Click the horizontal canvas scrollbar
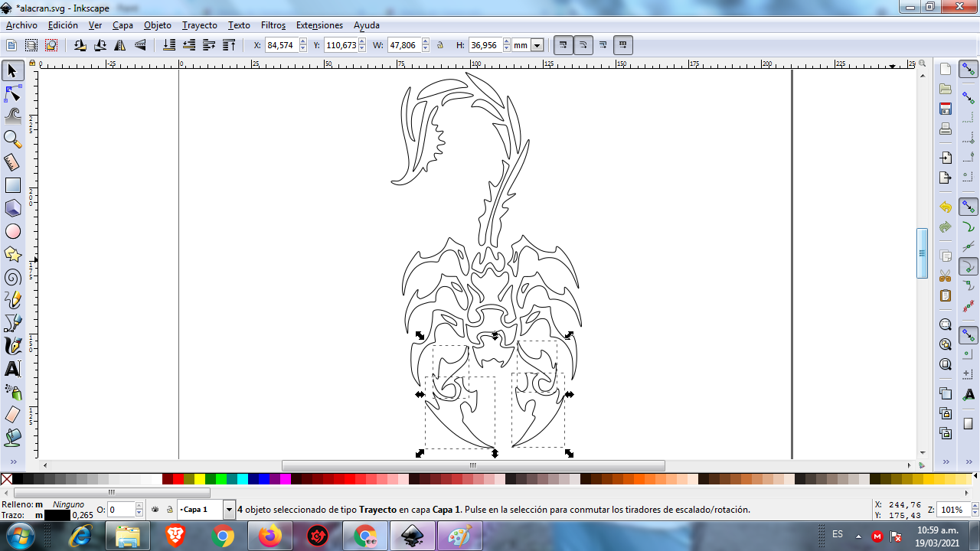Screen dimensions: 980x551 [473, 465]
